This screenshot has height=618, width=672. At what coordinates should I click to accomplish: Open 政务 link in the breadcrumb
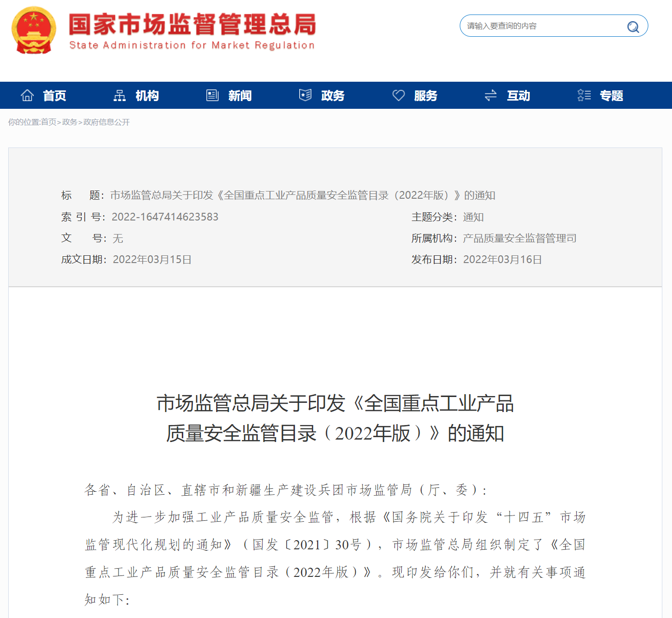pyautogui.click(x=70, y=122)
